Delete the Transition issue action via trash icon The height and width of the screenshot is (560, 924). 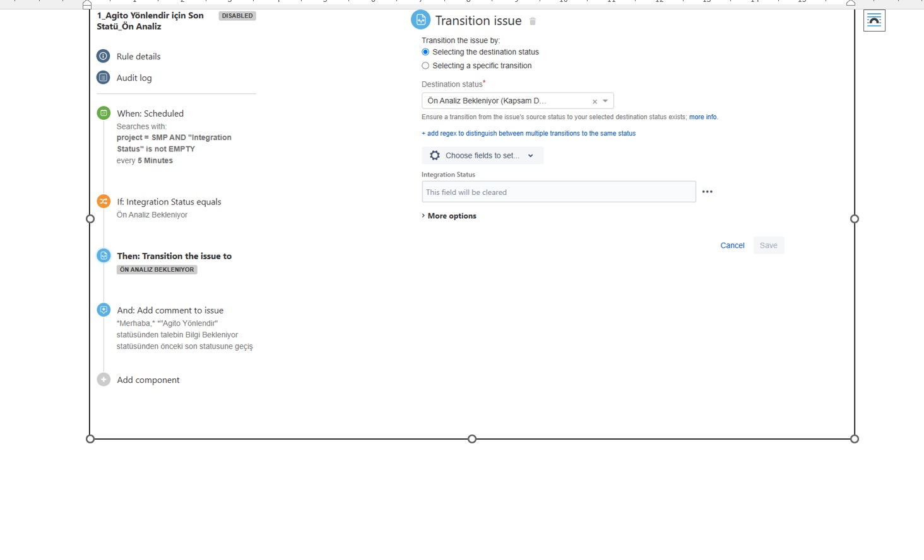533,21
